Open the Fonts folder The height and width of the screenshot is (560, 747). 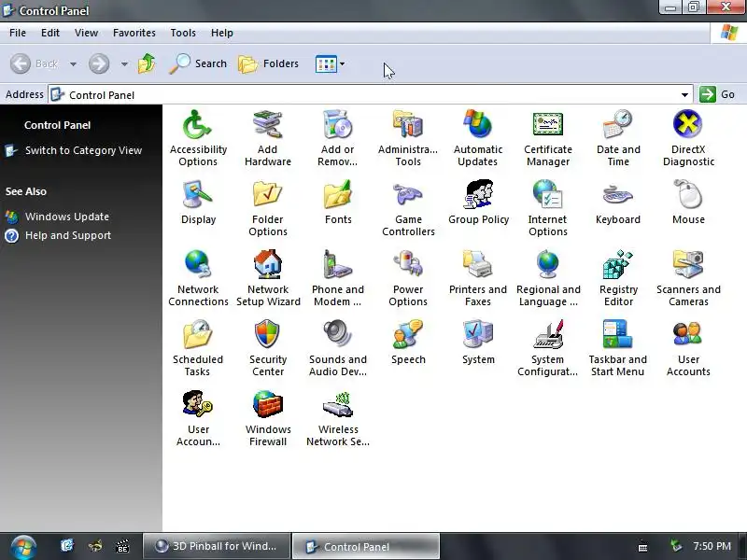338,202
